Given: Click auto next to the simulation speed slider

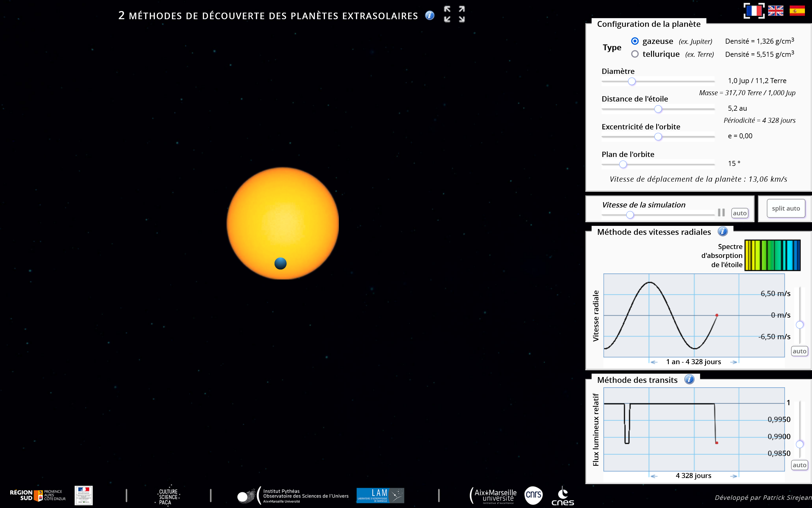Looking at the screenshot, I should point(739,213).
